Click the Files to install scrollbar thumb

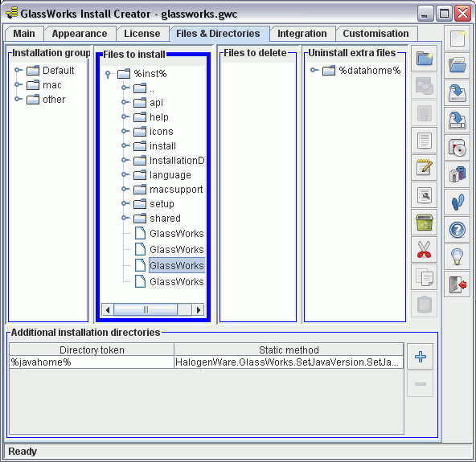pyautogui.click(x=146, y=309)
